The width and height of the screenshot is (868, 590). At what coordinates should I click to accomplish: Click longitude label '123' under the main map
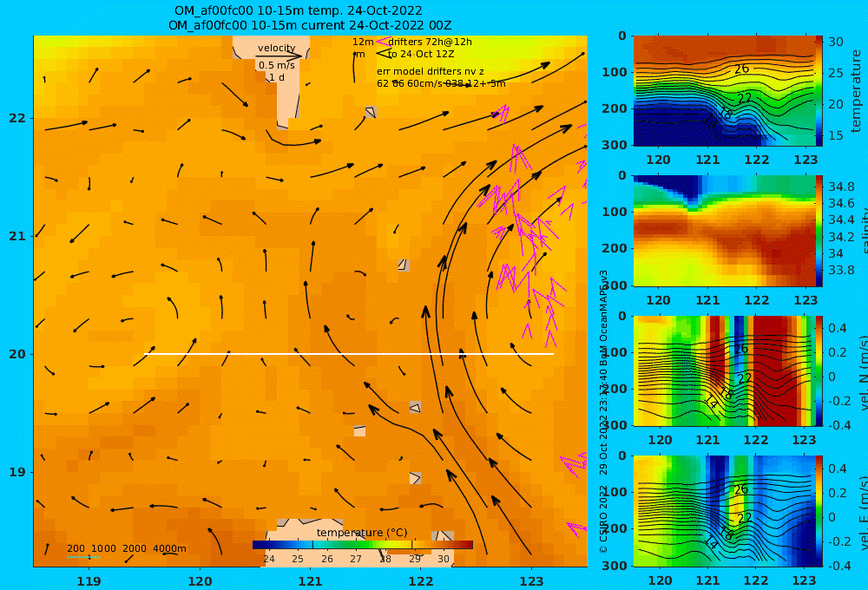532,581
